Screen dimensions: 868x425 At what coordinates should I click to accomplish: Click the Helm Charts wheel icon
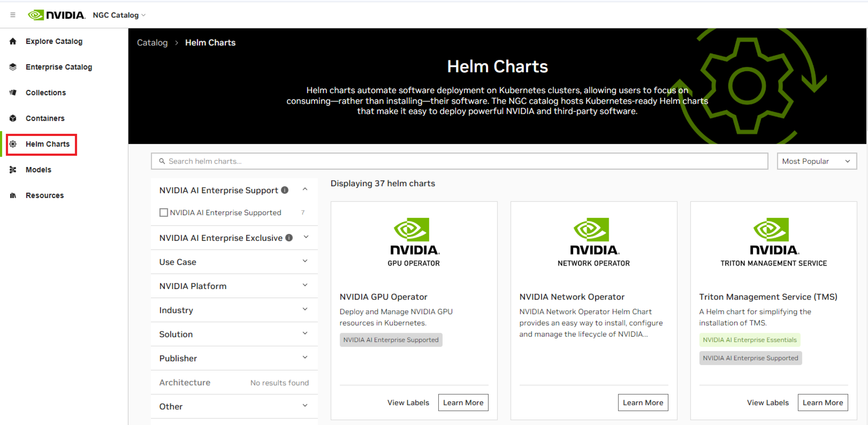pos(13,144)
